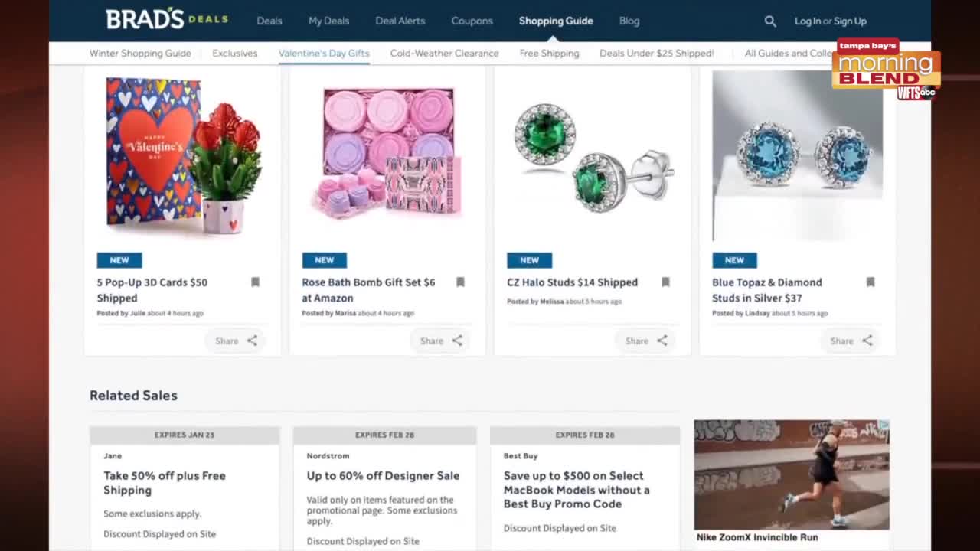Bookmark the Blue Topaz & Diamond Studs deal
This screenshot has width=980, height=551.
(x=871, y=282)
